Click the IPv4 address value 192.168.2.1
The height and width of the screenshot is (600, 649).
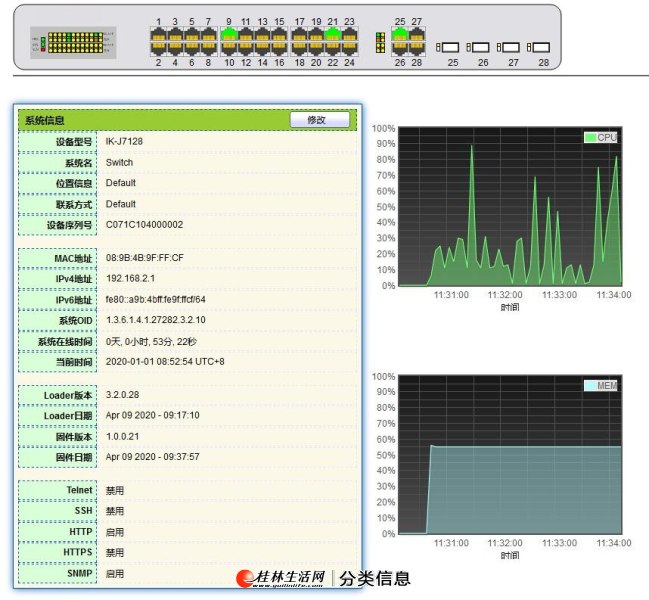(x=131, y=278)
